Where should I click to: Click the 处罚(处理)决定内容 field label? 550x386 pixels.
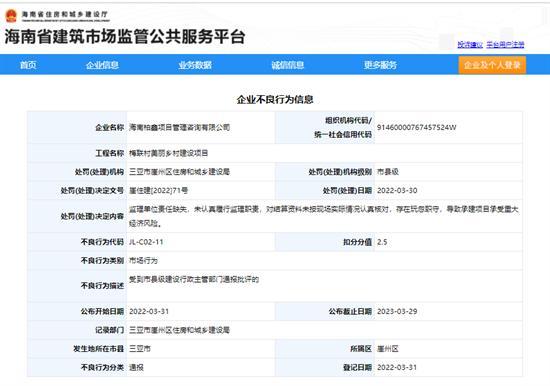tap(92, 216)
